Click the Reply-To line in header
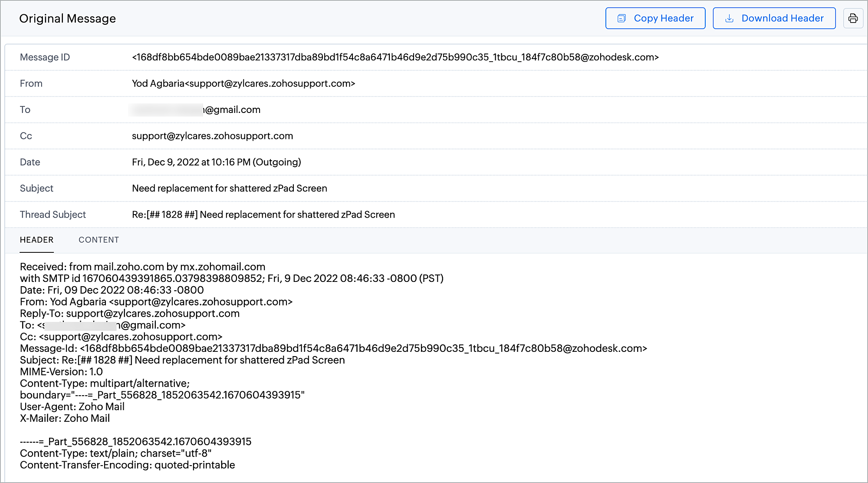This screenshot has width=868, height=483. (x=129, y=313)
